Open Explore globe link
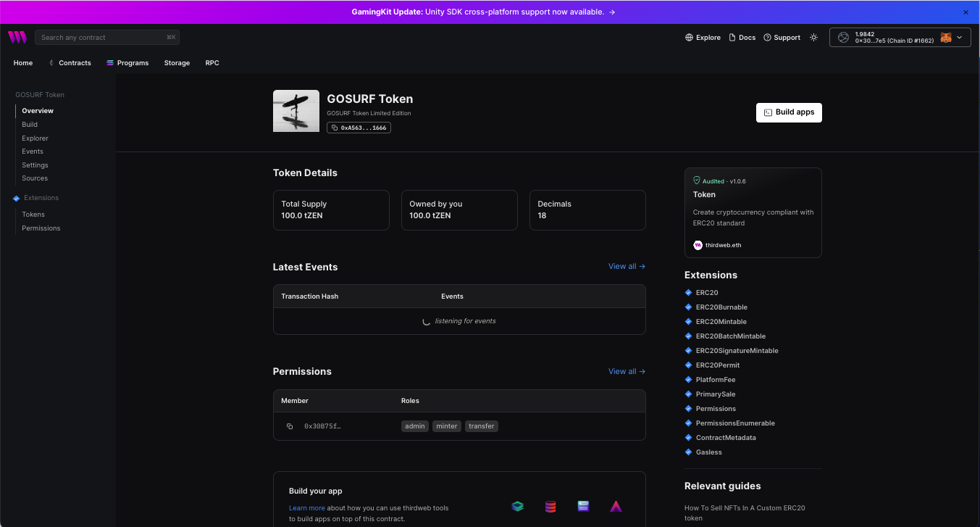The width and height of the screenshot is (980, 527). (703, 38)
